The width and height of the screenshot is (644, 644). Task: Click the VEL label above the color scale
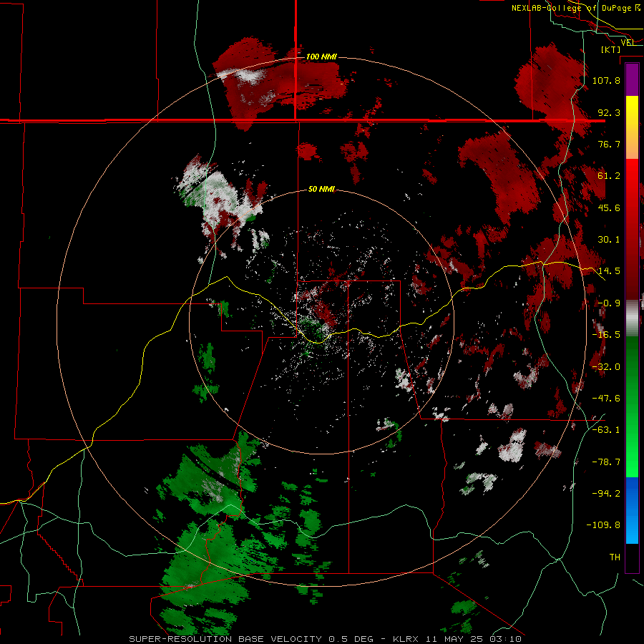[628, 42]
